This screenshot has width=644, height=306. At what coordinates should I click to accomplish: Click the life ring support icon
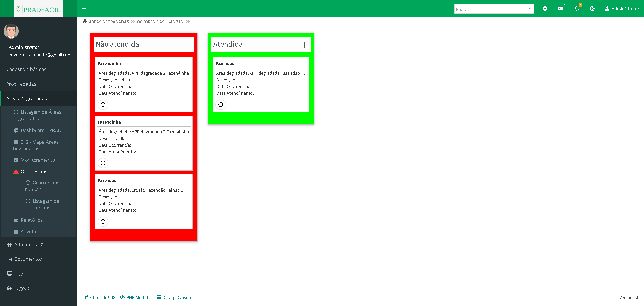(592, 9)
